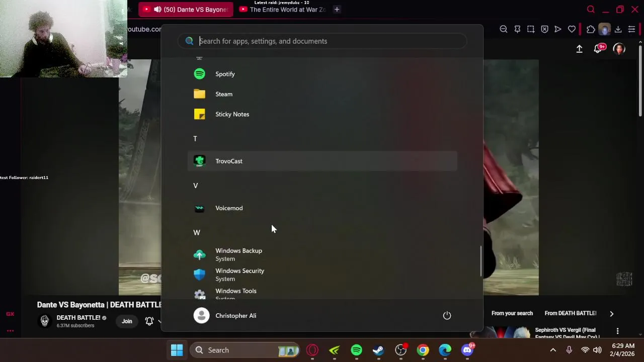The width and height of the screenshot is (644, 362).
Task: Open a new browser tab
Action: 337,10
